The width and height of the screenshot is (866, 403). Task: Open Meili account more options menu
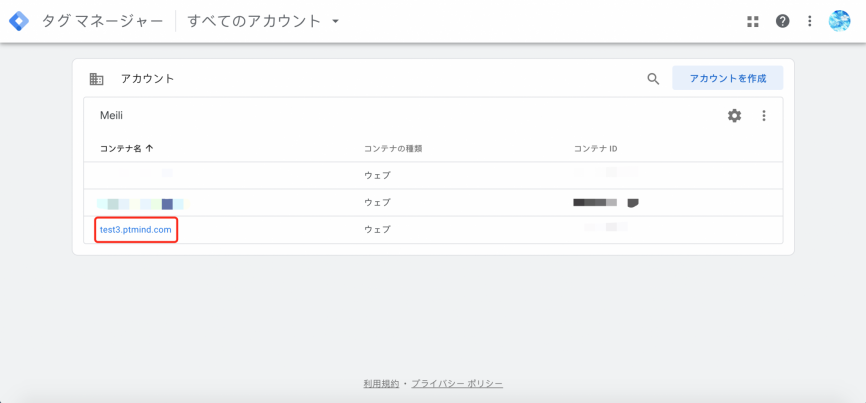click(764, 115)
